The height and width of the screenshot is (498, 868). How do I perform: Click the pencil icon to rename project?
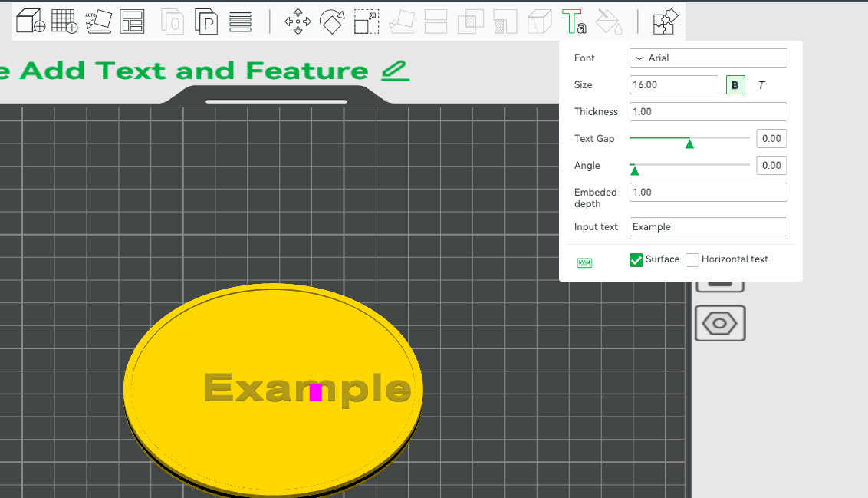395,71
